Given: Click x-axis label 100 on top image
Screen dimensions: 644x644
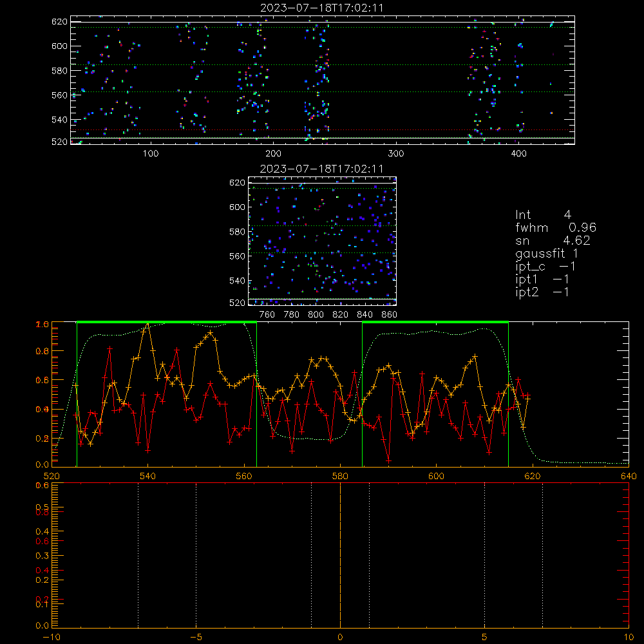Looking at the screenshot, I should pyautogui.click(x=151, y=154).
